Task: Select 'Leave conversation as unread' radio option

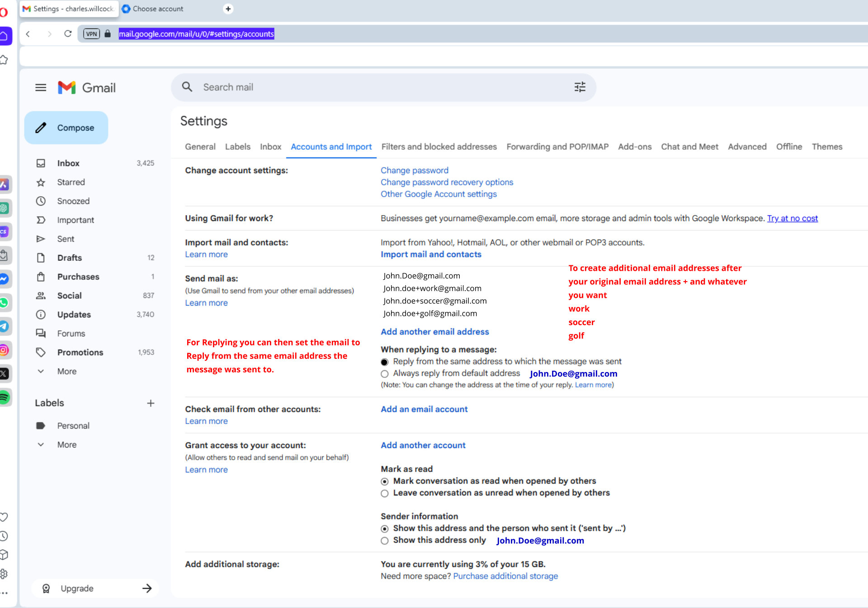Action: tap(385, 493)
